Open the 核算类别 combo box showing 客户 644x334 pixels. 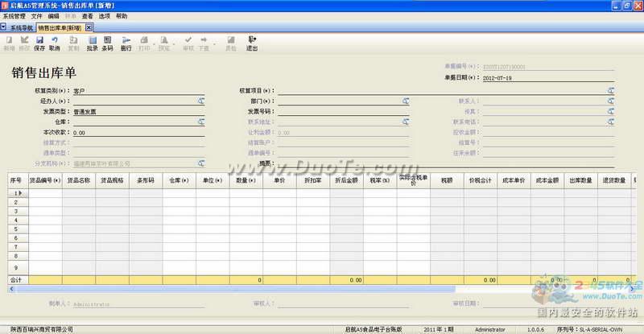(138, 91)
